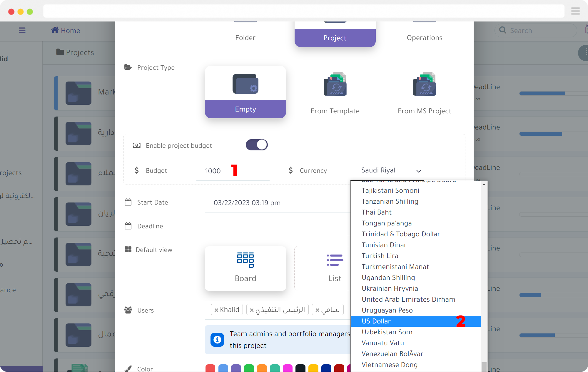Select the Operations tab

tap(425, 38)
